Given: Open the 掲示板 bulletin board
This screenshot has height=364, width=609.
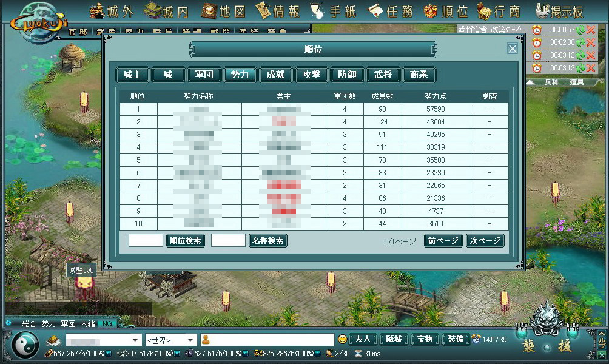Looking at the screenshot, I should (559, 12).
